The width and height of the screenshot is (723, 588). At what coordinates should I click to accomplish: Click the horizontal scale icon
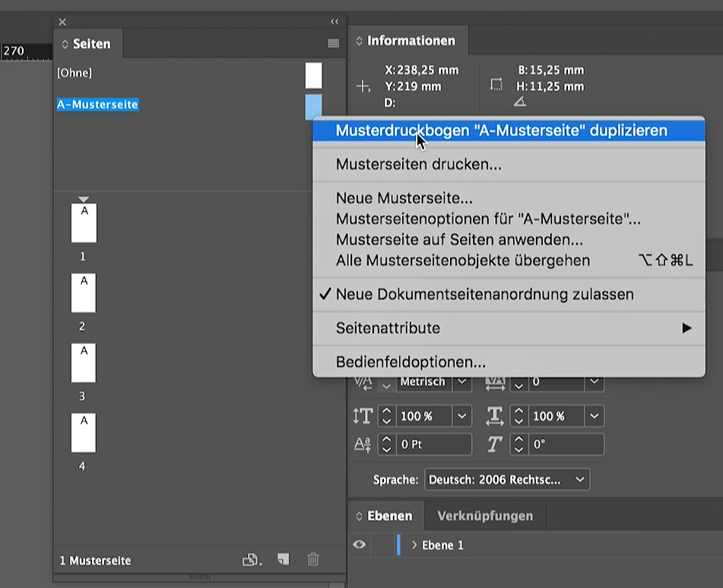(x=495, y=416)
